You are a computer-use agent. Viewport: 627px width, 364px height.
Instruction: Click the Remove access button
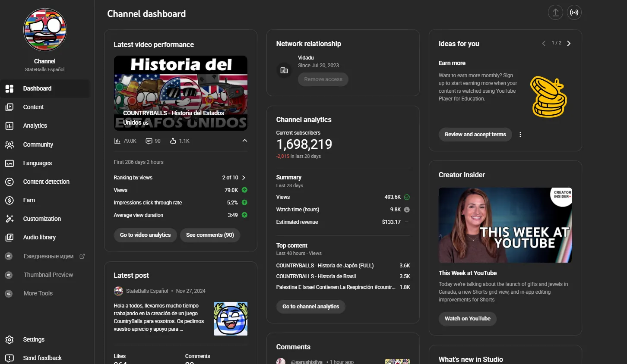pyautogui.click(x=323, y=79)
